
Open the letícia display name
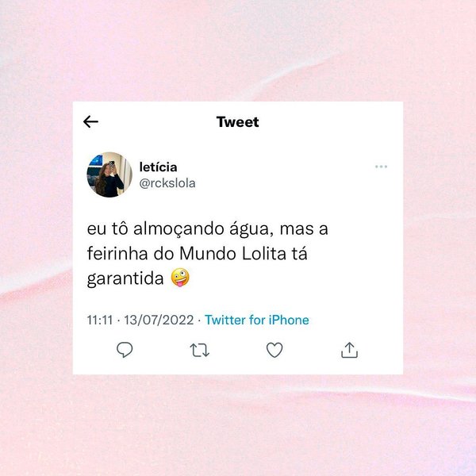[x=158, y=167]
